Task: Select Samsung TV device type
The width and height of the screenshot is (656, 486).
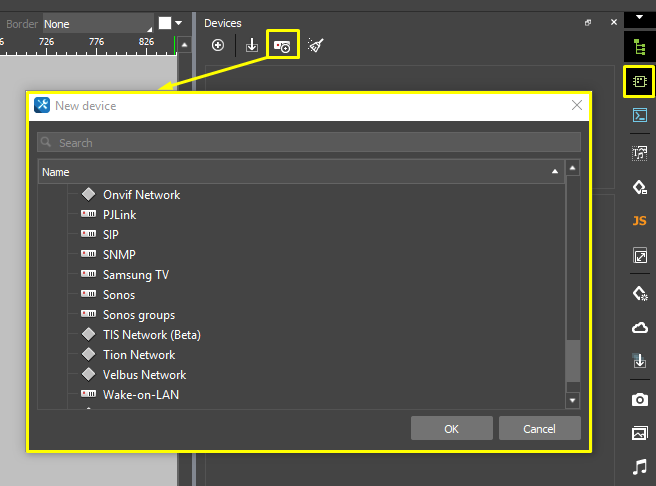Action: click(x=135, y=275)
